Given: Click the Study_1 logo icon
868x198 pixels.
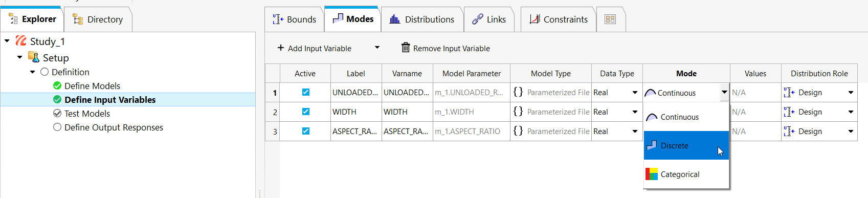Looking at the screenshot, I should (21, 41).
